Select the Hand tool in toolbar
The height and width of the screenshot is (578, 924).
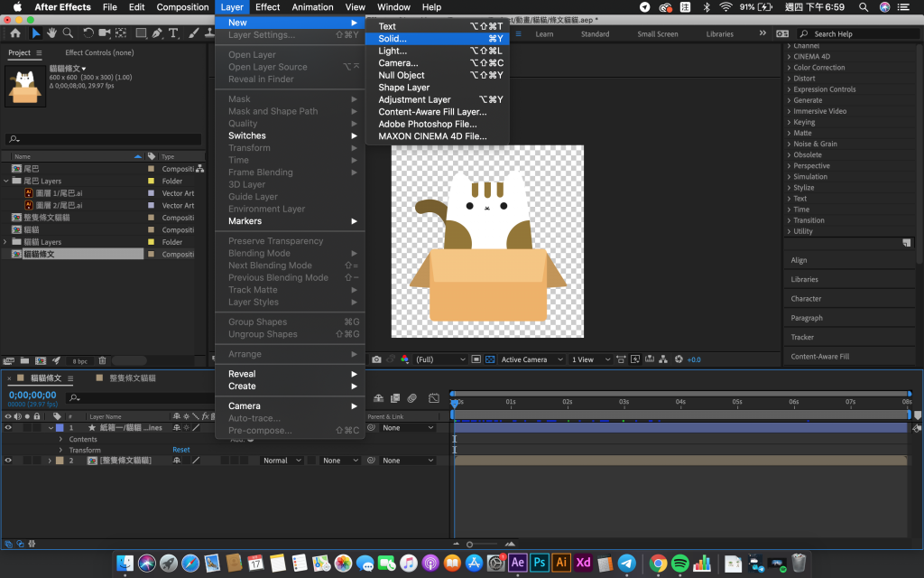tap(52, 33)
